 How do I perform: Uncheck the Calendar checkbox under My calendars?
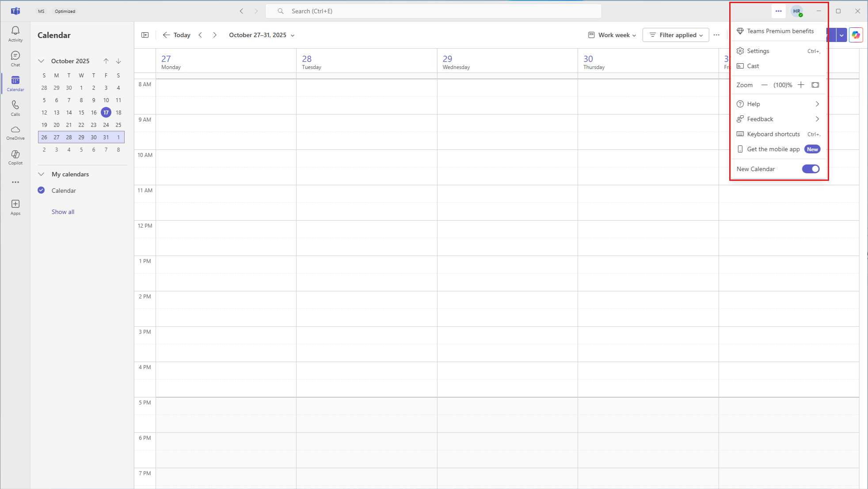[42, 191]
